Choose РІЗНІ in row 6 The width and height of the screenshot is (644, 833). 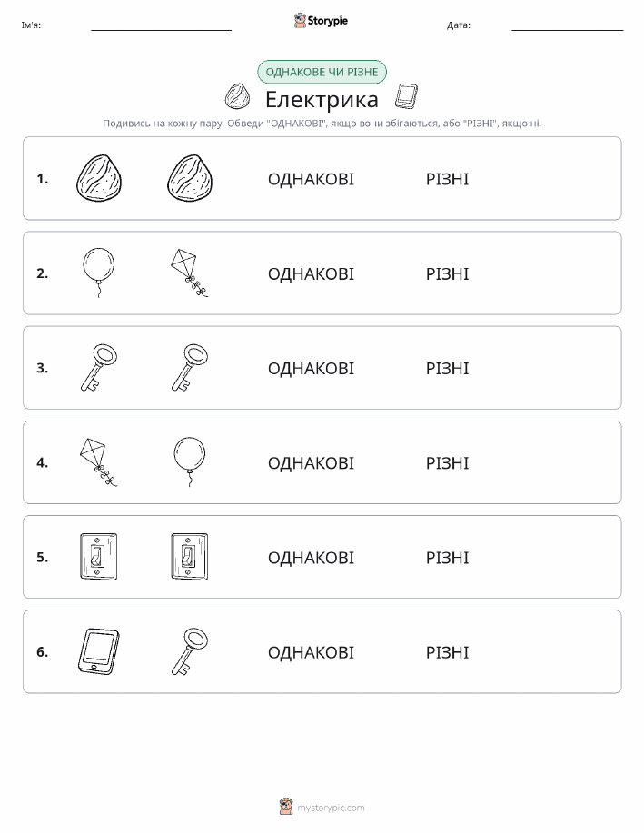pos(448,652)
